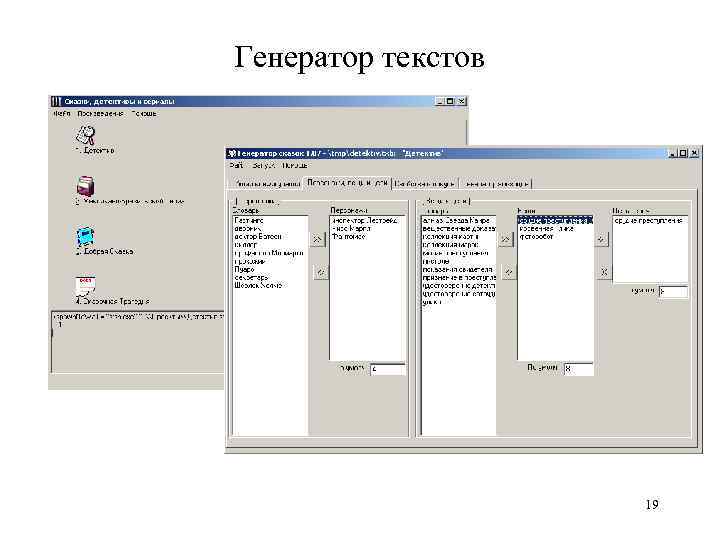Maximize the Генератор сказок window
Image resolution: width=720 pixels, height=540 pixels.
pyautogui.click(x=683, y=154)
